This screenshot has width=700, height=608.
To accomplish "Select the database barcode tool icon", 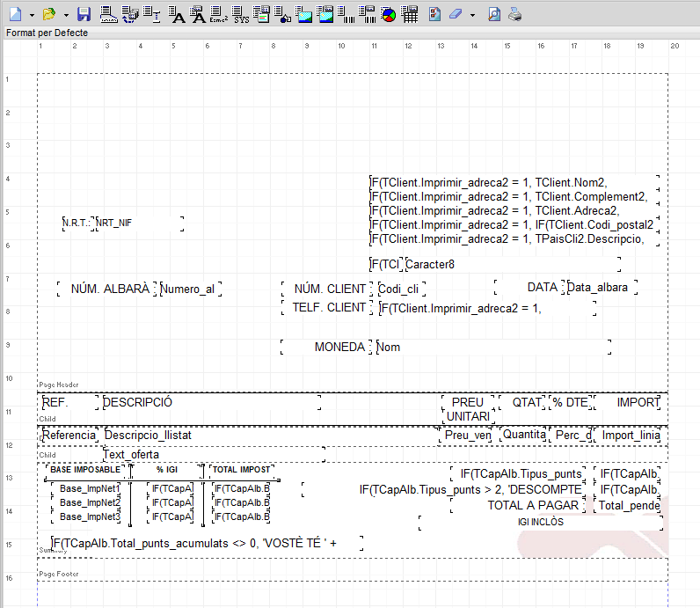I will [x=368, y=14].
